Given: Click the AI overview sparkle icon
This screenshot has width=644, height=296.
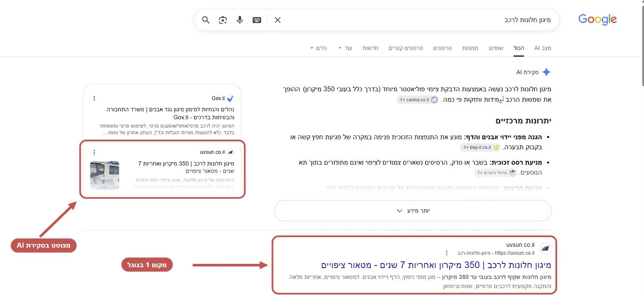Looking at the screenshot, I should 546,72.
